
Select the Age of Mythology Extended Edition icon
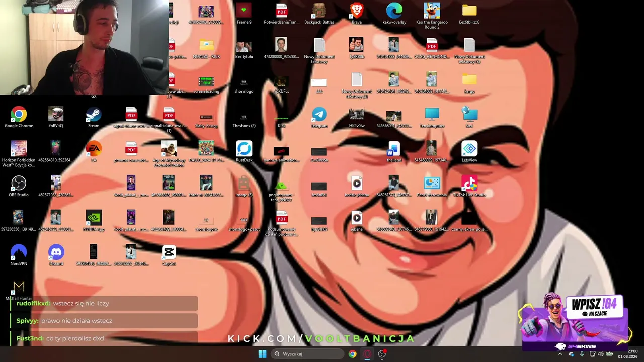point(169,154)
